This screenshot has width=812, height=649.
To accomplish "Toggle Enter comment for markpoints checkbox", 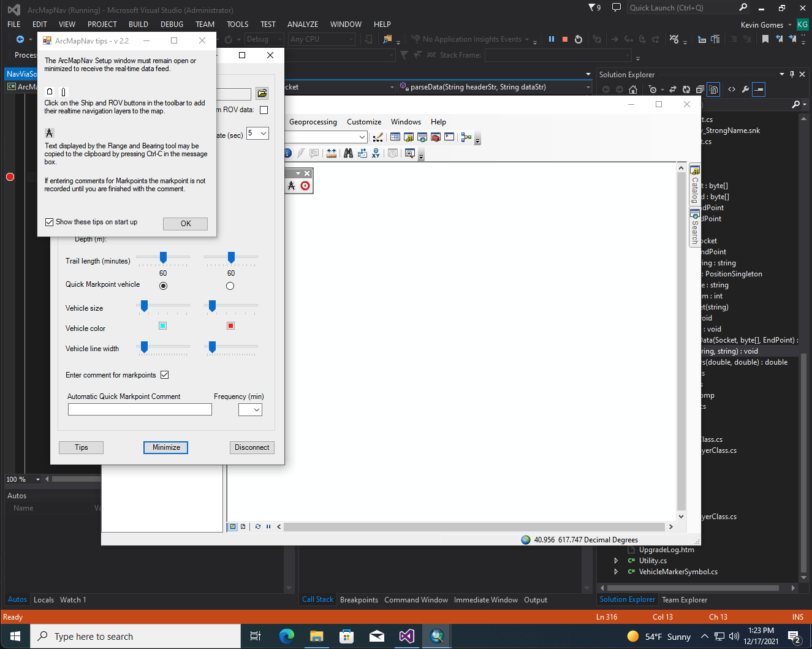I will point(164,374).
